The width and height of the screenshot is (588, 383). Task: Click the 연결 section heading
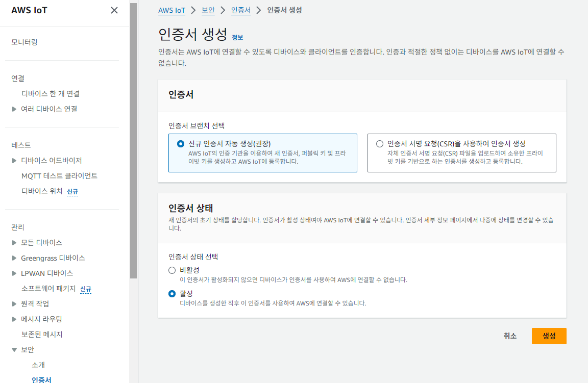click(18, 79)
